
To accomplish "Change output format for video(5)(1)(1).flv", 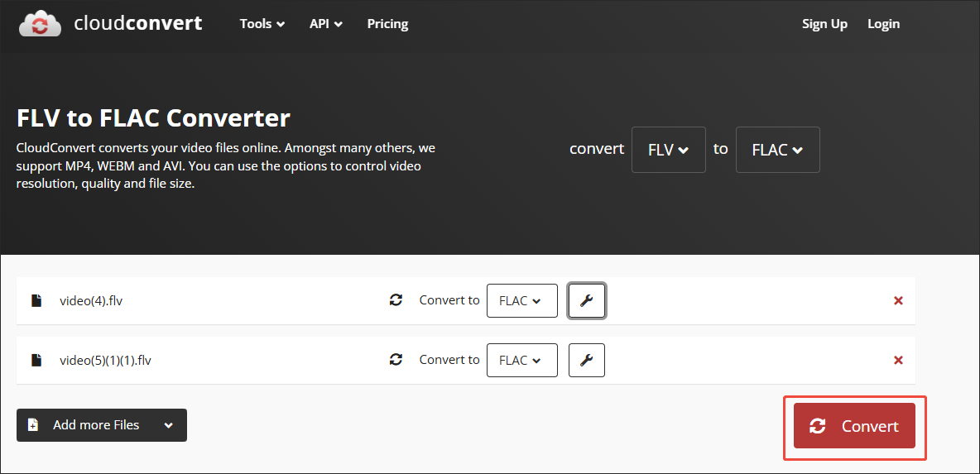I will tap(522, 361).
